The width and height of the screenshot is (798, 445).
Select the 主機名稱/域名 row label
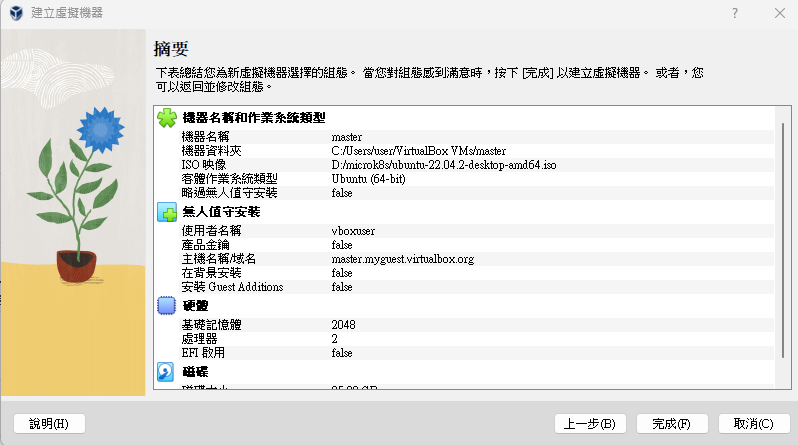[219, 259]
